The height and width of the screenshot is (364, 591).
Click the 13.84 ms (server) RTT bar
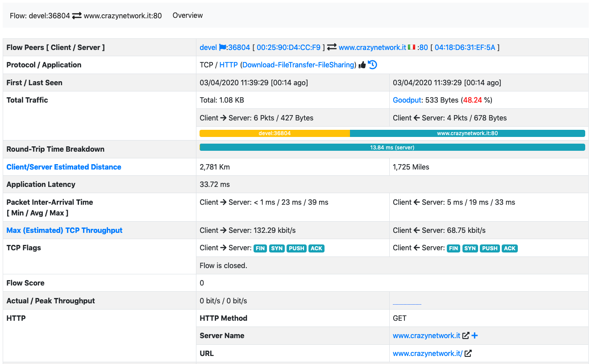(392, 147)
